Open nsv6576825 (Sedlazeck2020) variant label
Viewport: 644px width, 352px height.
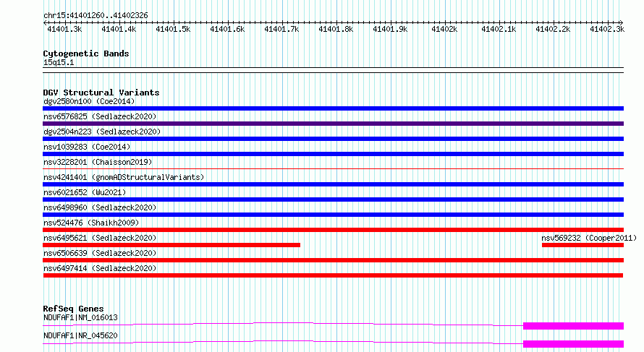point(100,116)
